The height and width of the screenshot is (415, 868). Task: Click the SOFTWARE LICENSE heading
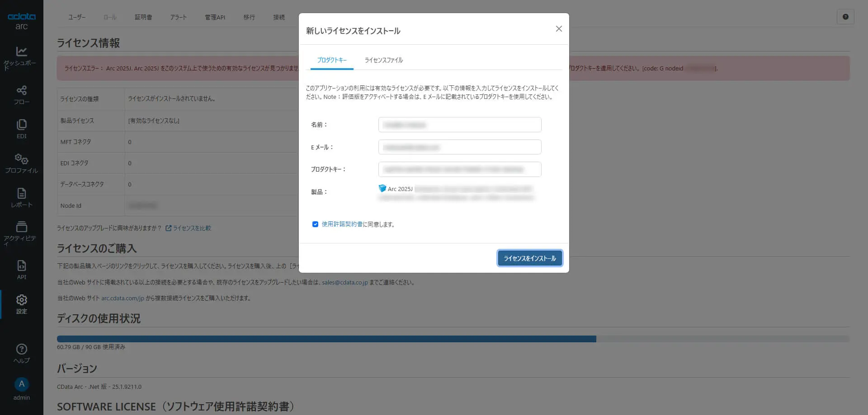pyautogui.click(x=175, y=406)
